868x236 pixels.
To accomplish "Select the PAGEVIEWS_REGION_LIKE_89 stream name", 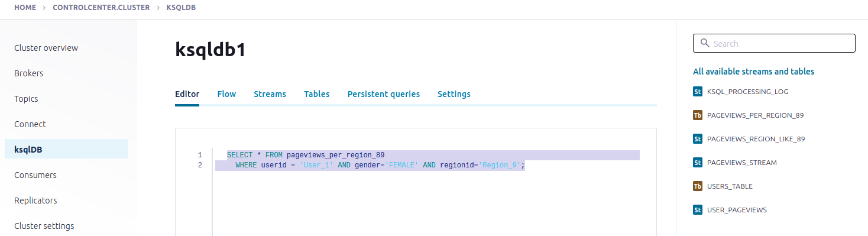I will point(756,139).
